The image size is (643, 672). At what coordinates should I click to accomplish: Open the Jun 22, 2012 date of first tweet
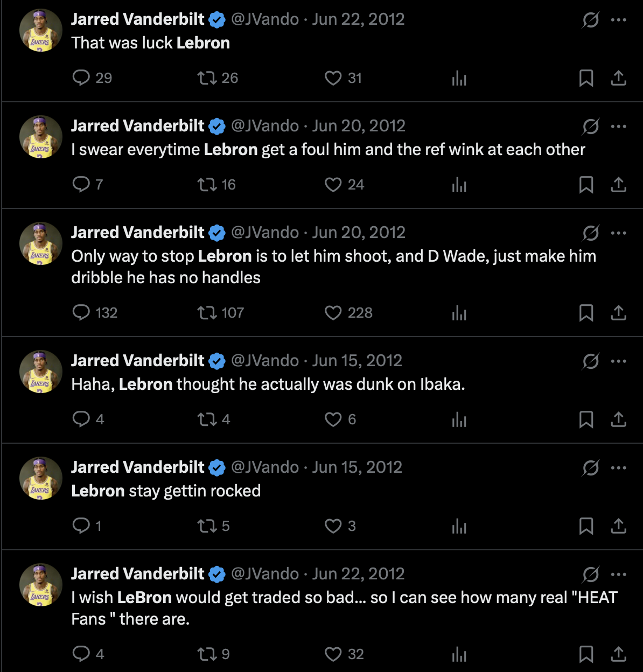coord(358,19)
